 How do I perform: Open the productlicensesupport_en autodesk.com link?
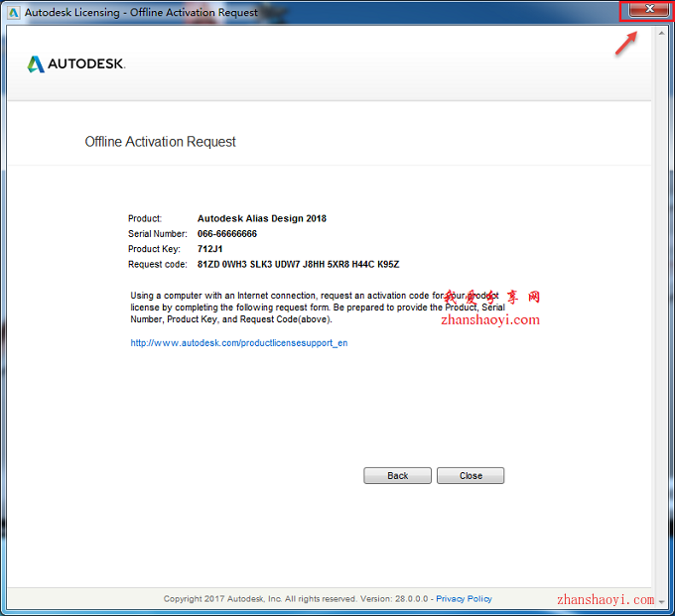coord(239,343)
